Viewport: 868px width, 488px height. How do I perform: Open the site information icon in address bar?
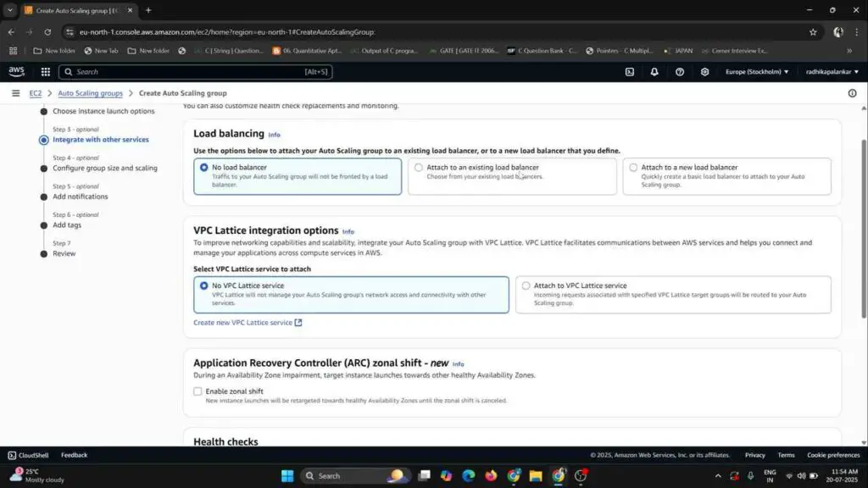point(70,32)
